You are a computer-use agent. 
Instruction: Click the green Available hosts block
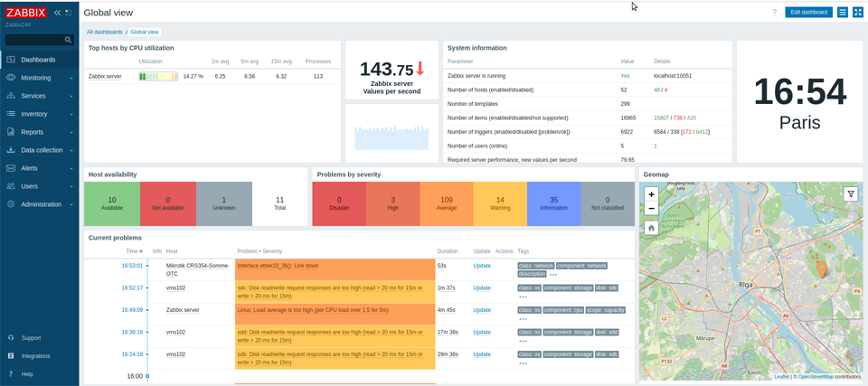coord(112,203)
